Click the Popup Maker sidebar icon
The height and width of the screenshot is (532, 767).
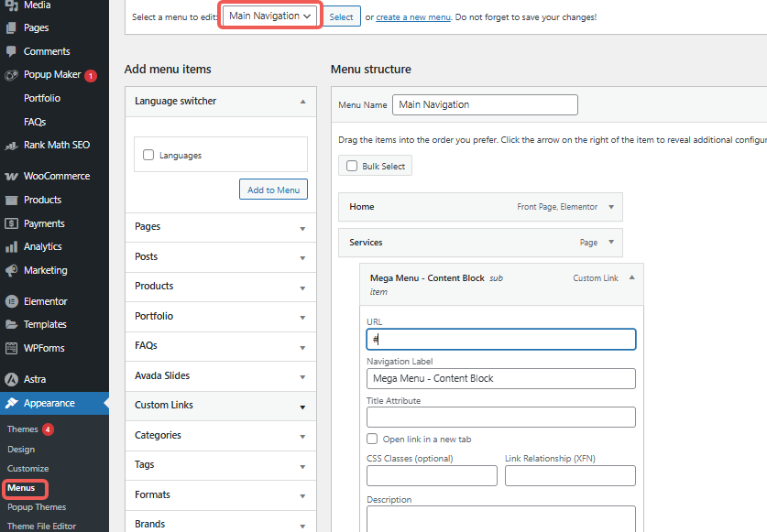pyautogui.click(x=11, y=75)
